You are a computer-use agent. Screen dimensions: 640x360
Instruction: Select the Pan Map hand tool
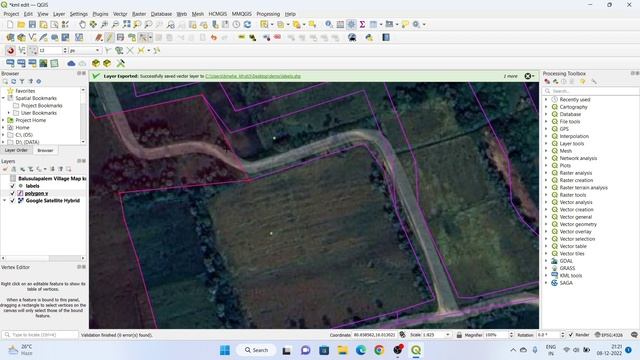coord(82,24)
